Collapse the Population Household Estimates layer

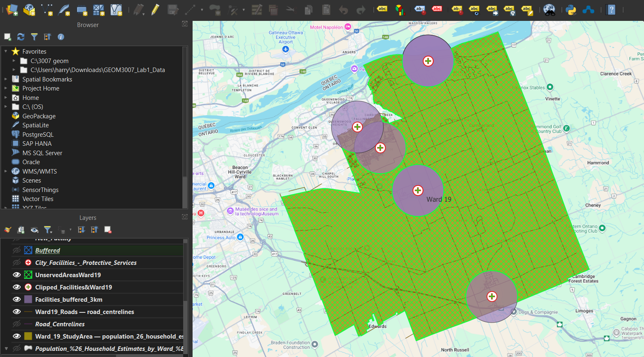point(6,348)
